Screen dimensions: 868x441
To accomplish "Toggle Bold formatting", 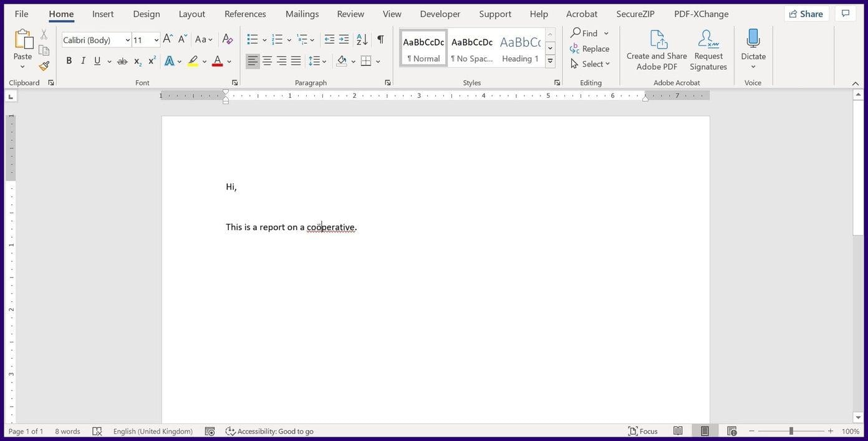I will tap(69, 61).
